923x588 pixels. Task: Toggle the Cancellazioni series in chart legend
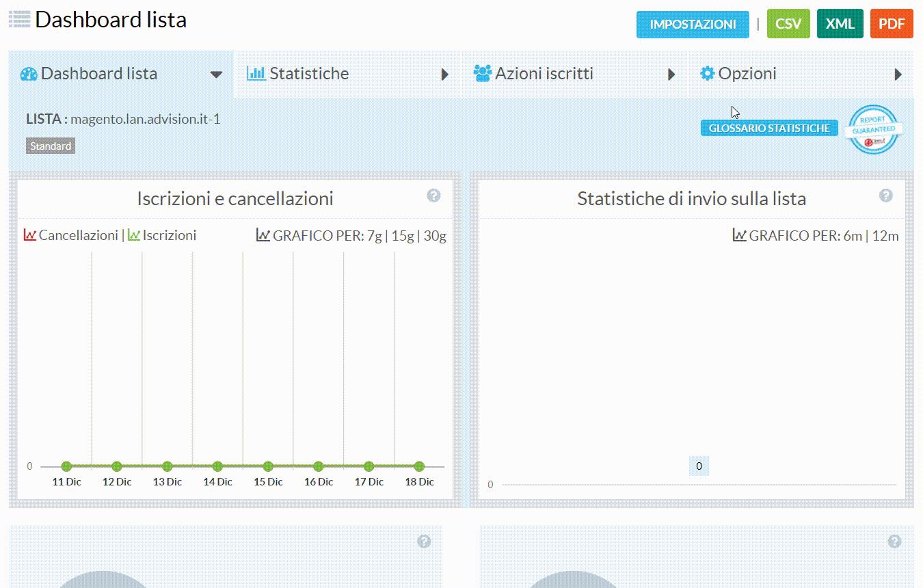tap(78, 235)
